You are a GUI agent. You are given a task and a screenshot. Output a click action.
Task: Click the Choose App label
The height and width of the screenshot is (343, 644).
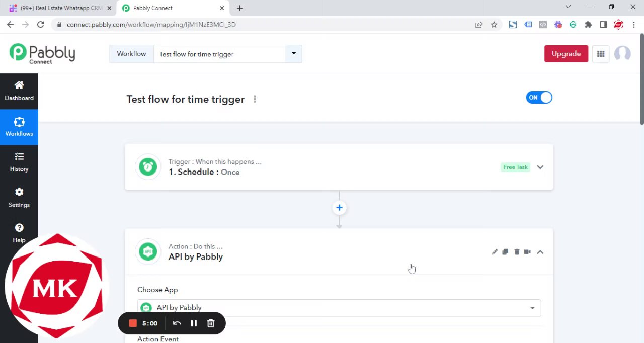(x=157, y=290)
